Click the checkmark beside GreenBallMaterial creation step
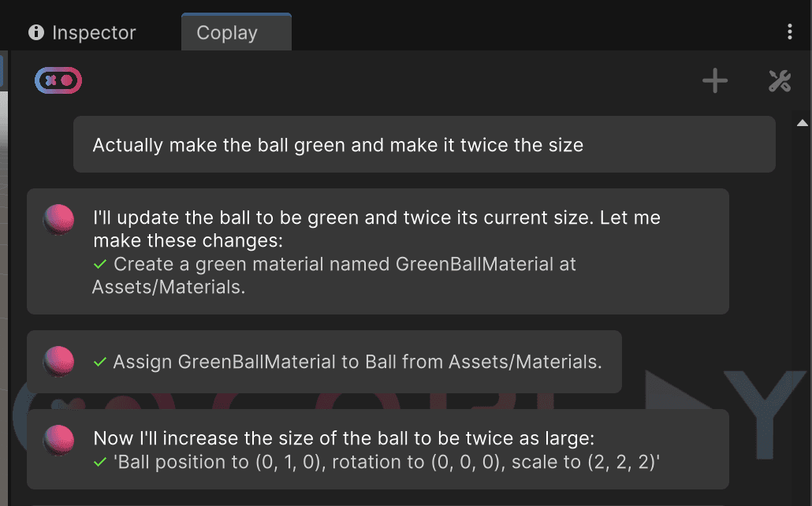Screen dimensions: 812x506 pyautogui.click(x=99, y=265)
